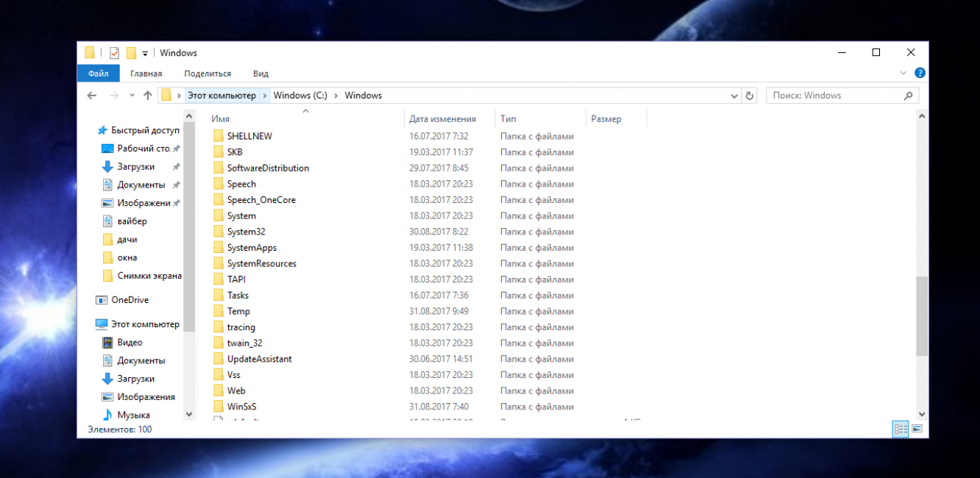Click the folder icon of the Vss row
Image resolution: width=980 pixels, height=478 pixels.
(218, 375)
